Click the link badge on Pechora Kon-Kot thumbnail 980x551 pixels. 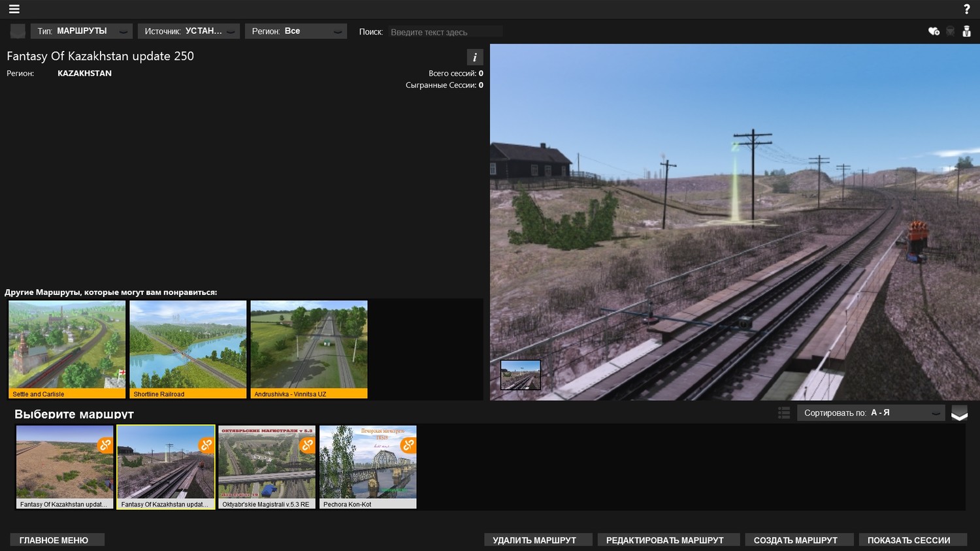[408, 445]
